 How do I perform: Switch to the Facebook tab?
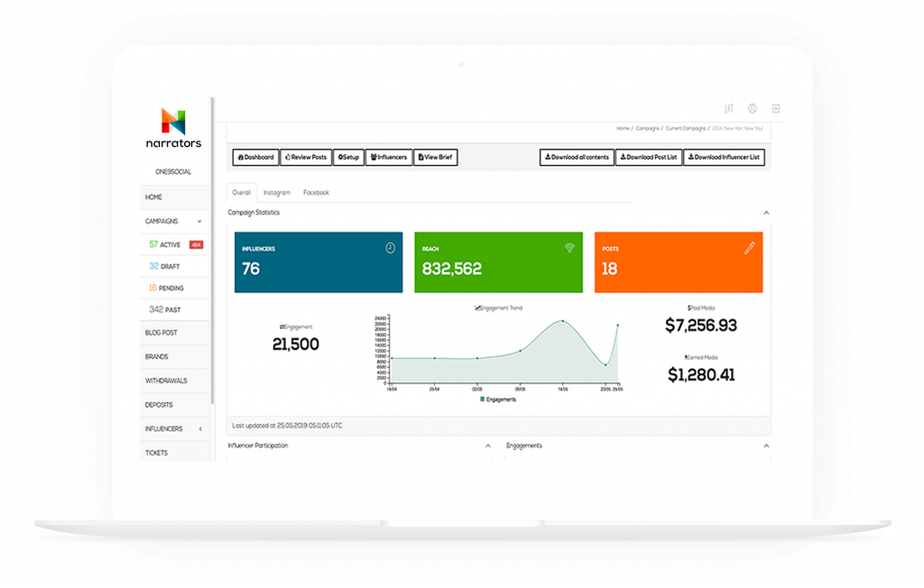click(x=316, y=193)
